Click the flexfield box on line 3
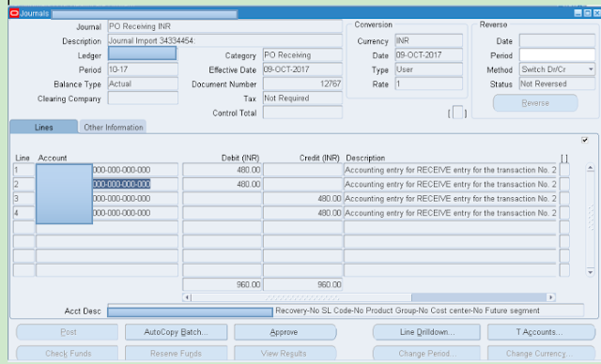The height and width of the screenshot is (364, 601). point(564,199)
